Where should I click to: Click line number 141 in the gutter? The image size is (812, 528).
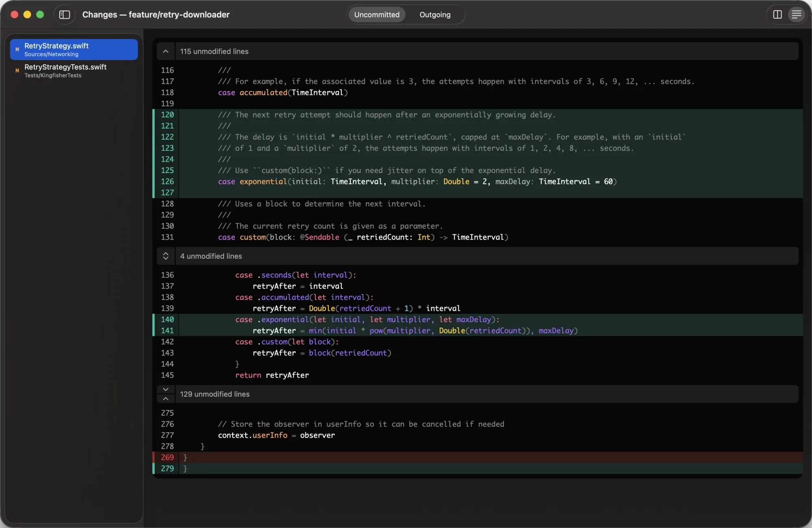167,331
